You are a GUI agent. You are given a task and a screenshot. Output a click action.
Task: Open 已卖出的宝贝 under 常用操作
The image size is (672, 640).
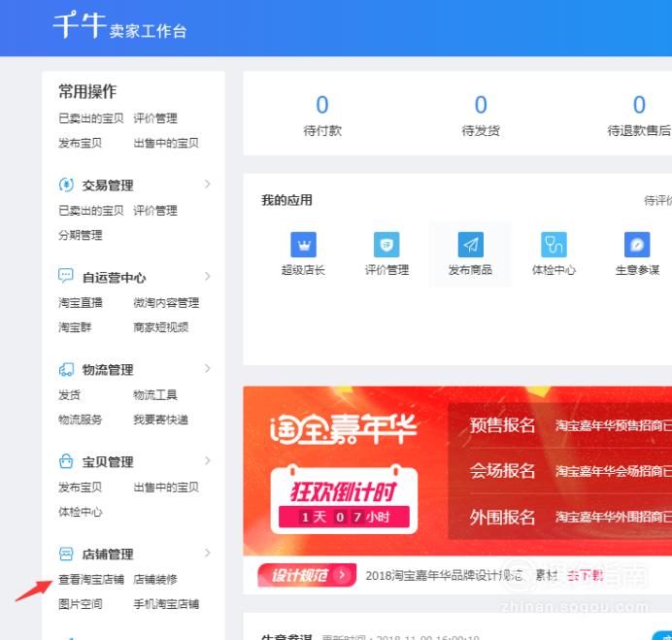pos(91,118)
